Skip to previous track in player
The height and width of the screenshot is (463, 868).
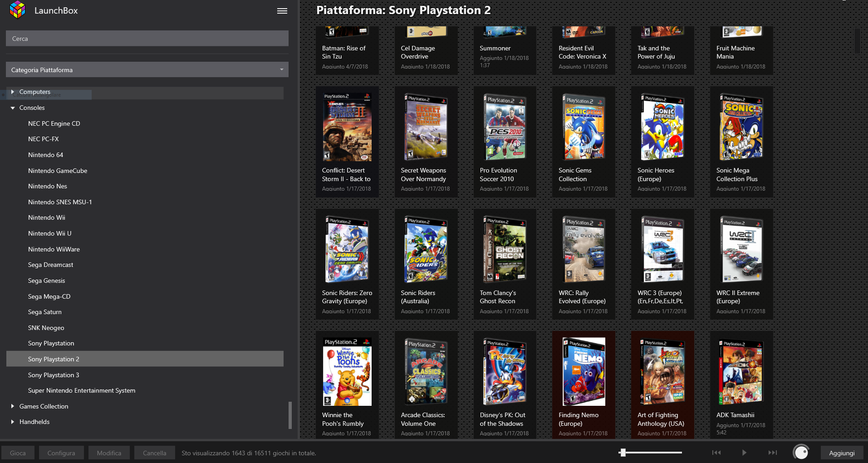click(716, 453)
